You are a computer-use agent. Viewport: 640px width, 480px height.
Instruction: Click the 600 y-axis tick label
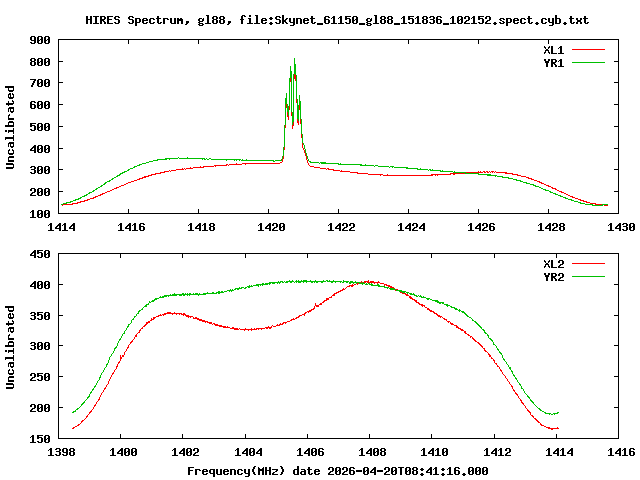[40, 105]
